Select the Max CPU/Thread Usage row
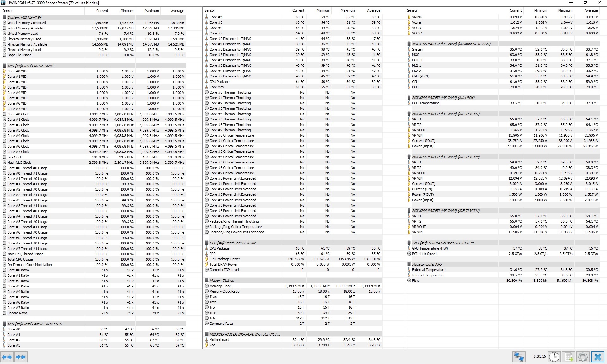 (x=94, y=254)
